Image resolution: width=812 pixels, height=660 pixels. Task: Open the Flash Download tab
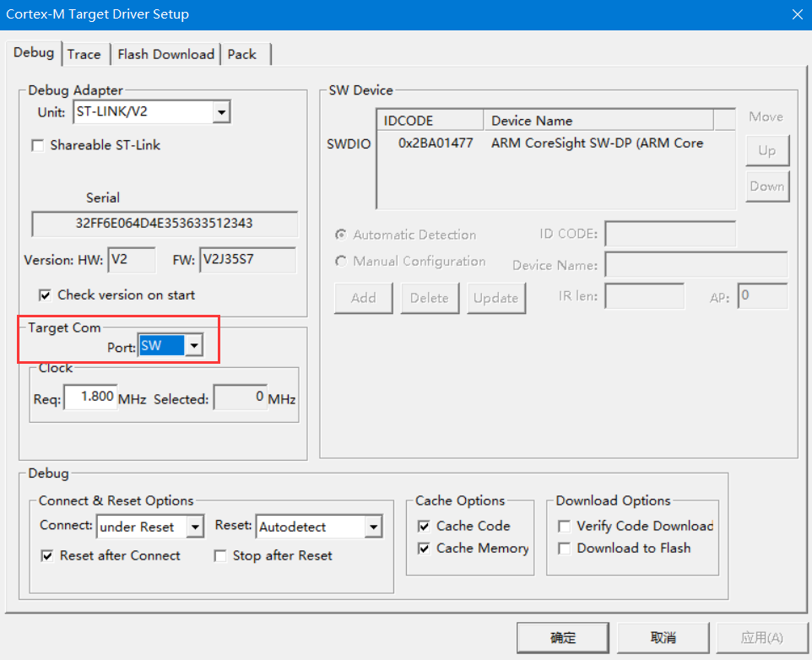165,53
